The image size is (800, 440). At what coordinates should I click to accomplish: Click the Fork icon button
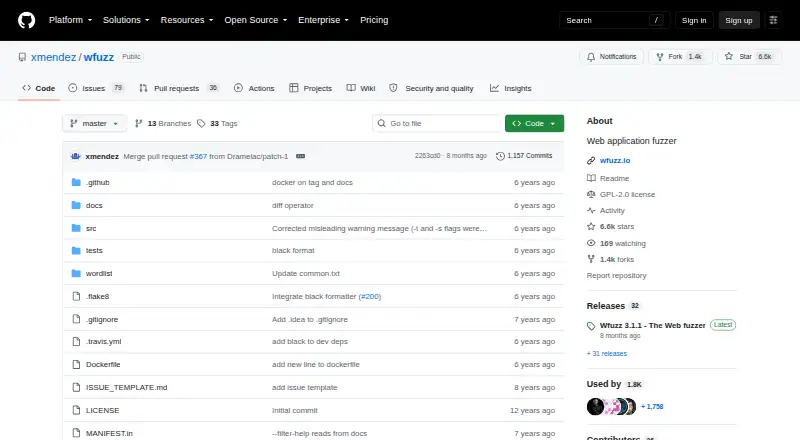(x=660, y=57)
